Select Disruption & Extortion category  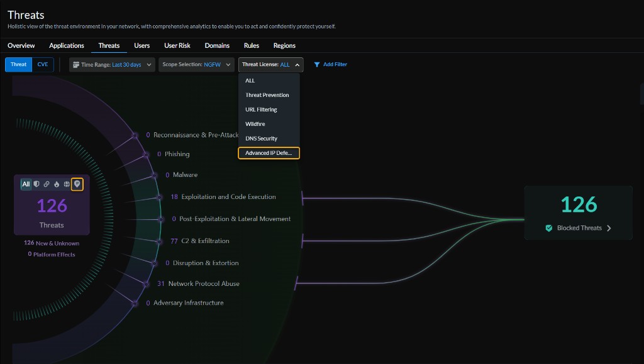(202, 263)
